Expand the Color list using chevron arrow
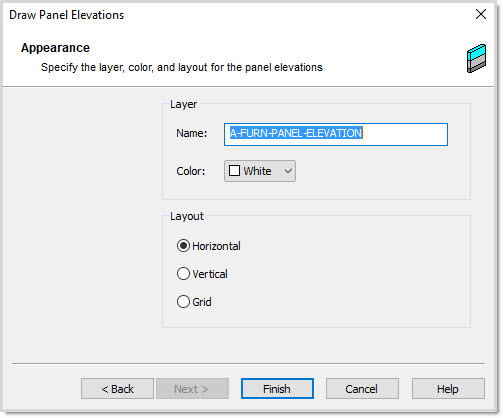 [x=288, y=171]
